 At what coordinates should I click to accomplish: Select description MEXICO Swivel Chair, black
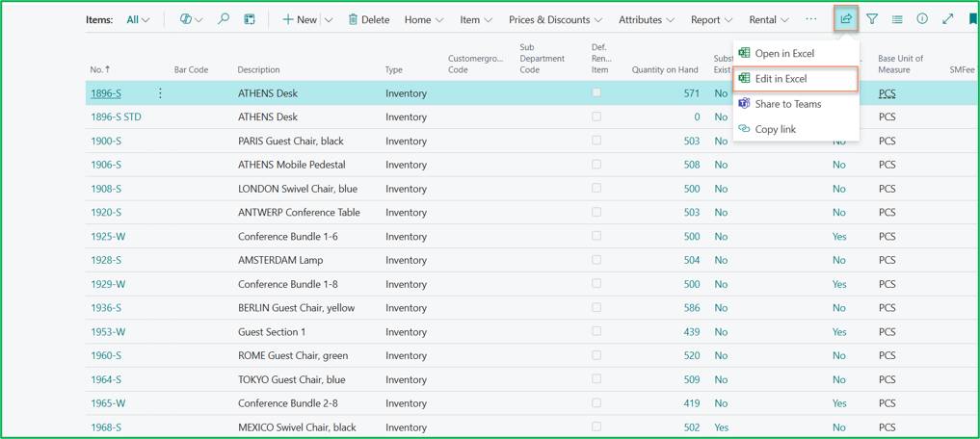click(297, 427)
